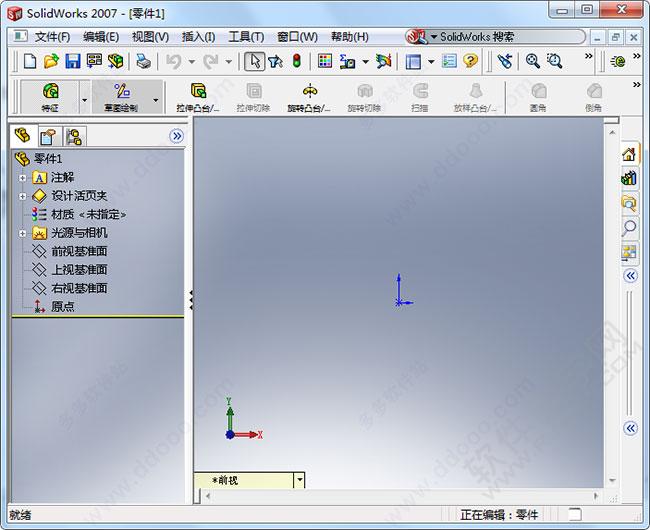This screenshot has height=530, width=650.
Task: Select 材质 <未指定> in the tree
Action: (x=88, y=215)
